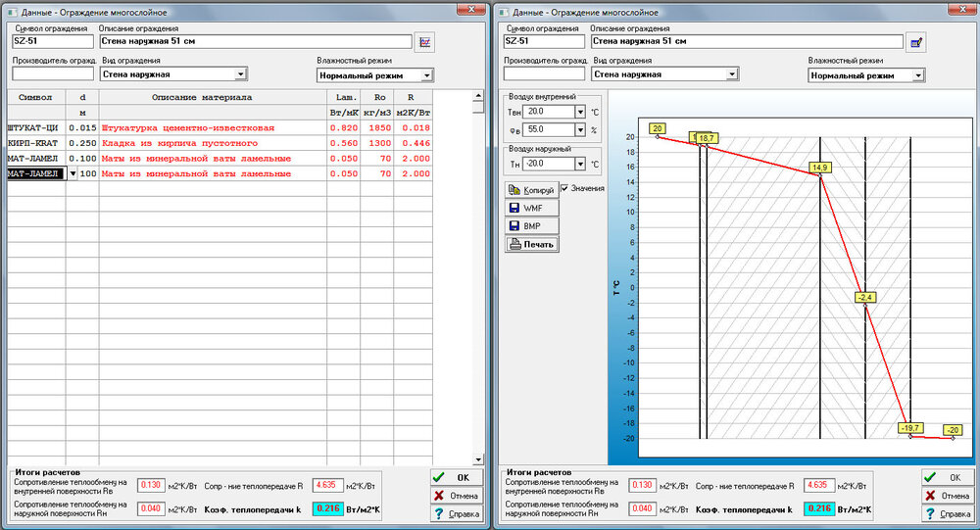Expand the Tн outdoor temperature dropdown
Viewport: 980px width, 530px height.
tap(580, 164)
